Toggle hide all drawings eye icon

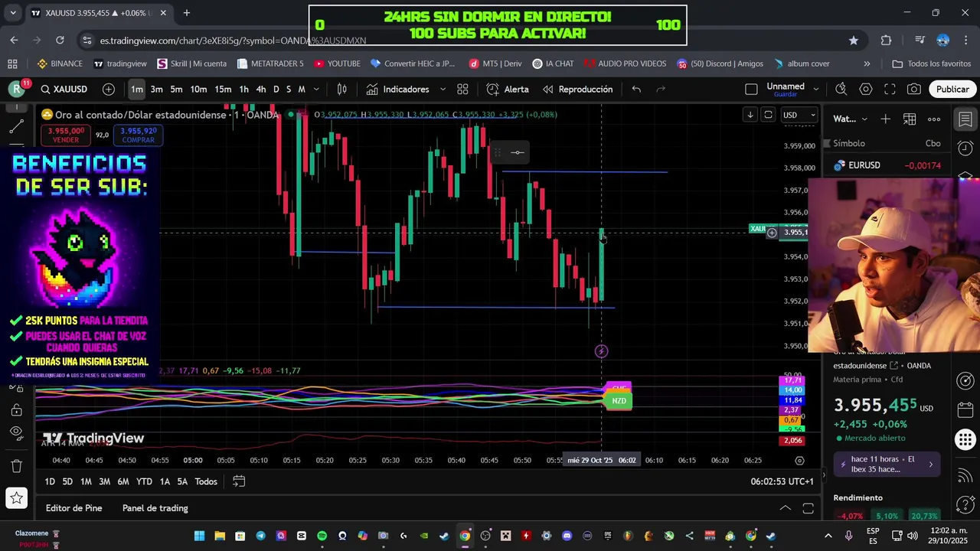(16, 432)
